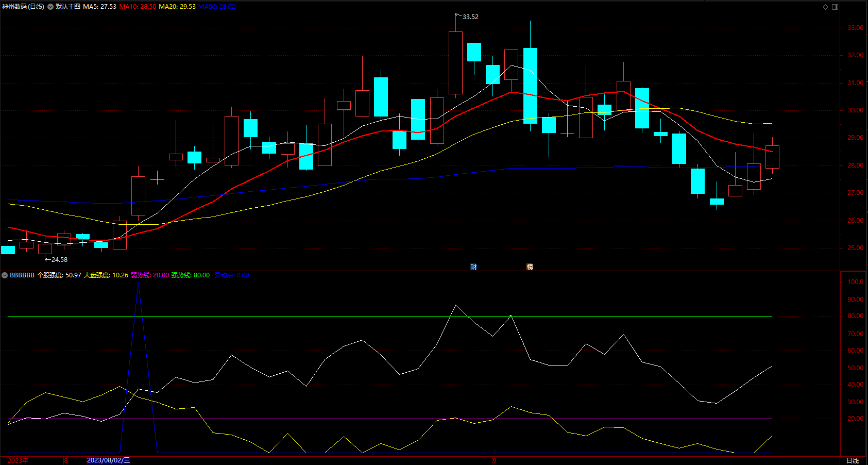Click the 个股强度: 50.97 readout
The height and width of the screenshot is (465, 868).
click(59, 275)
